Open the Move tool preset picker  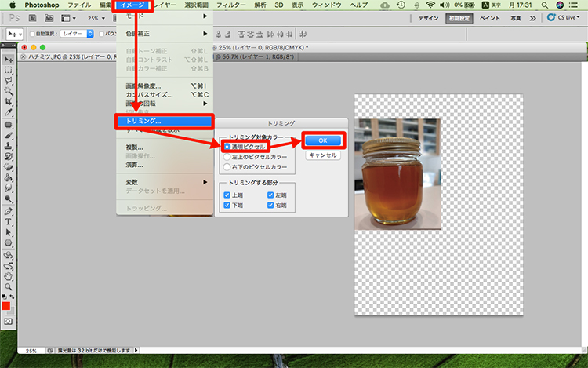point(15,35)
